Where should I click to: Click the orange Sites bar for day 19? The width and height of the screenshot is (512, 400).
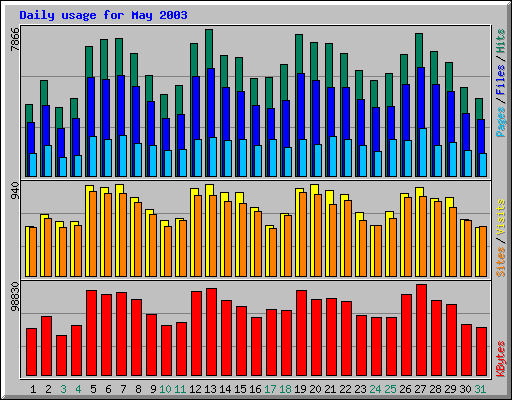(303, 234)
